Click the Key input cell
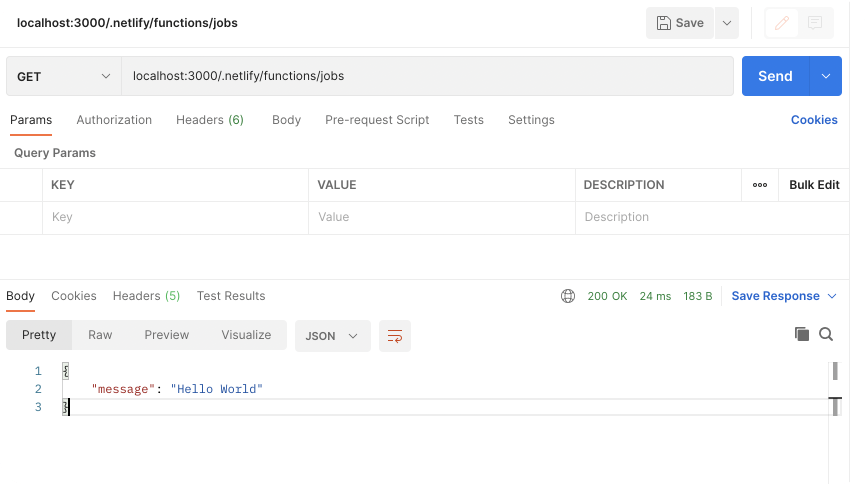865x484 pixels. (x=175, y=217)
